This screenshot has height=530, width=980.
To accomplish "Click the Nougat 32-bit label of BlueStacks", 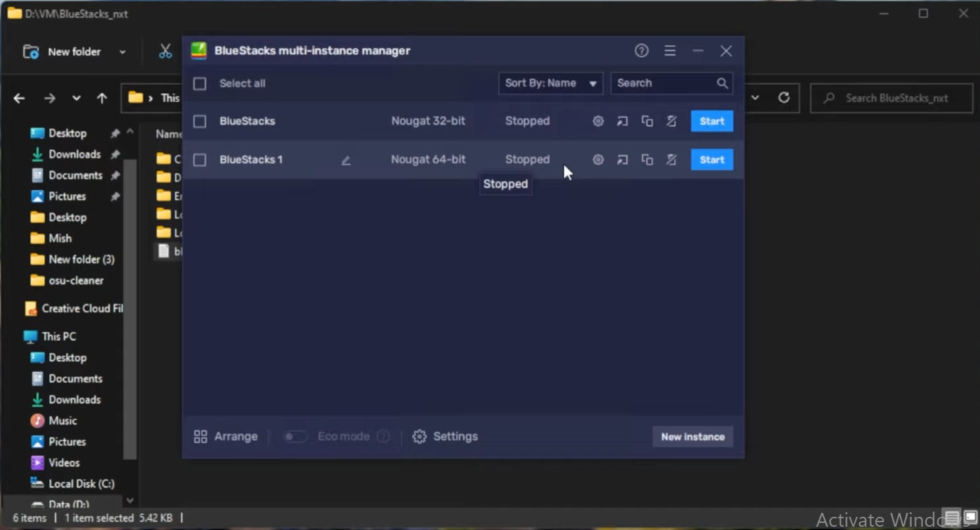I will (428, 121).
